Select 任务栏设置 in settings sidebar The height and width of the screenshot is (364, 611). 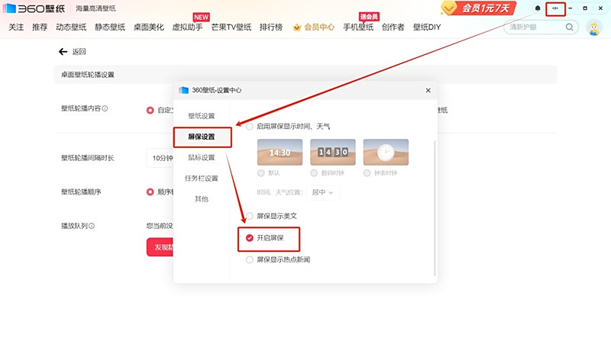(x=202, y=179)
